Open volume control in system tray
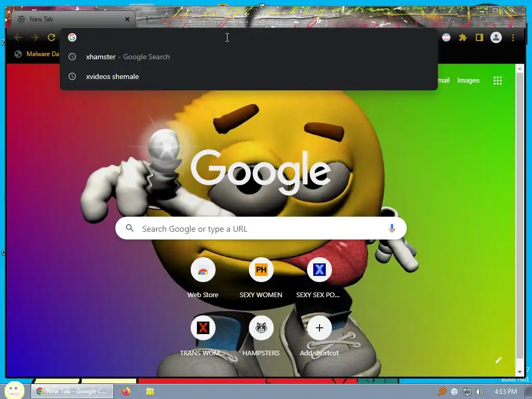This screenshot has height=399, width=532. click(x=479, y=392)
